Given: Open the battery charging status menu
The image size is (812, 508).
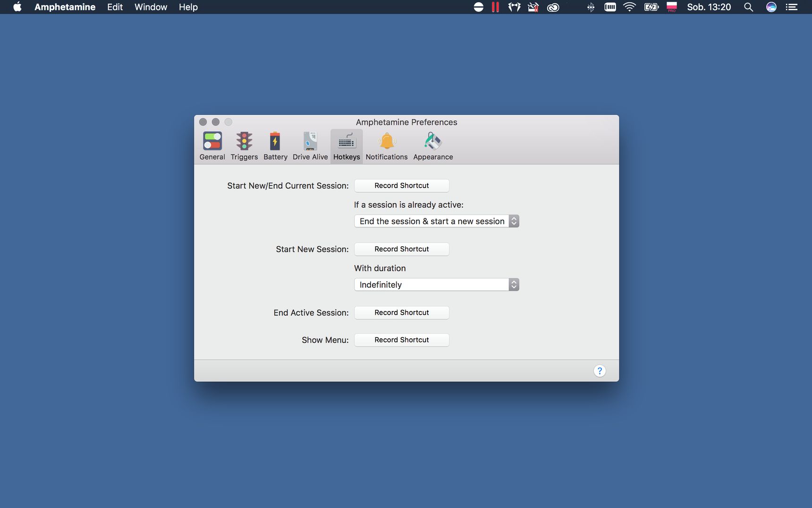Looking at the screenshot, I should tap(651, 7).
